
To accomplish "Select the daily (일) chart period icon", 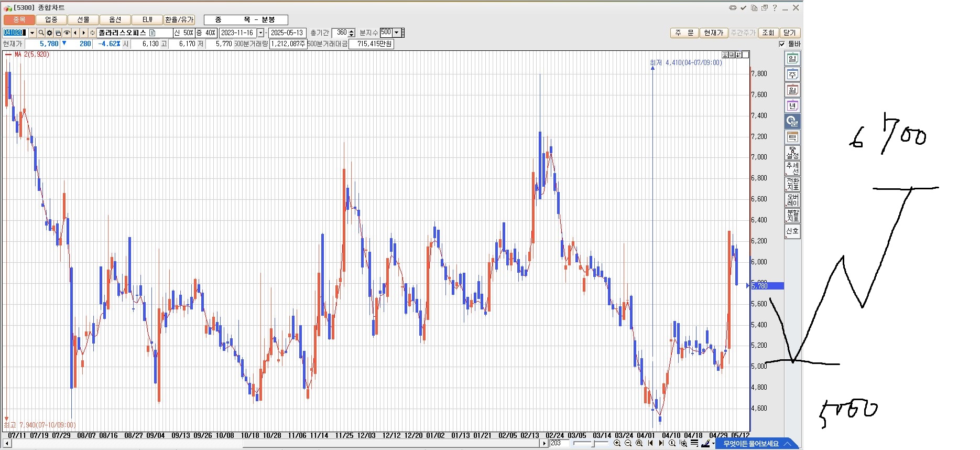I will click(x=792, y=59).
